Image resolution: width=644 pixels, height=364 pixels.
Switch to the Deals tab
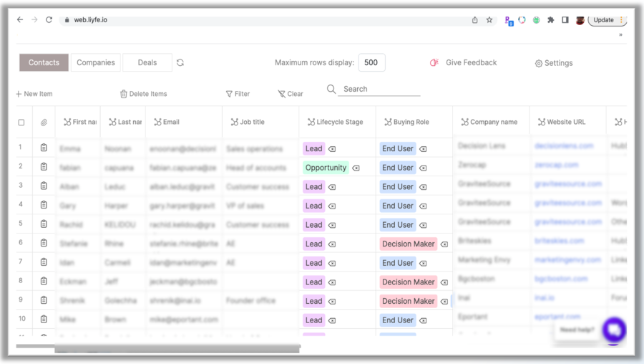pyautogui.click(x=147, y=63)
